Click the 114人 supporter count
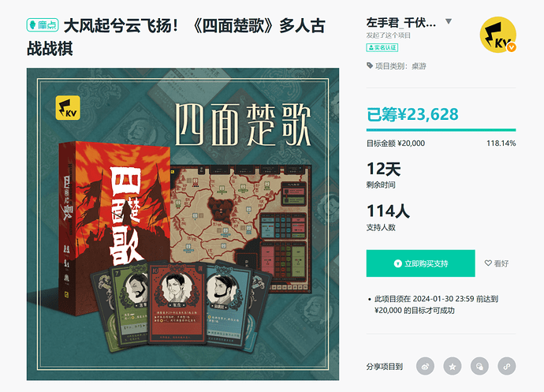Viewport: 544px width, 392px height. point(388,211)
